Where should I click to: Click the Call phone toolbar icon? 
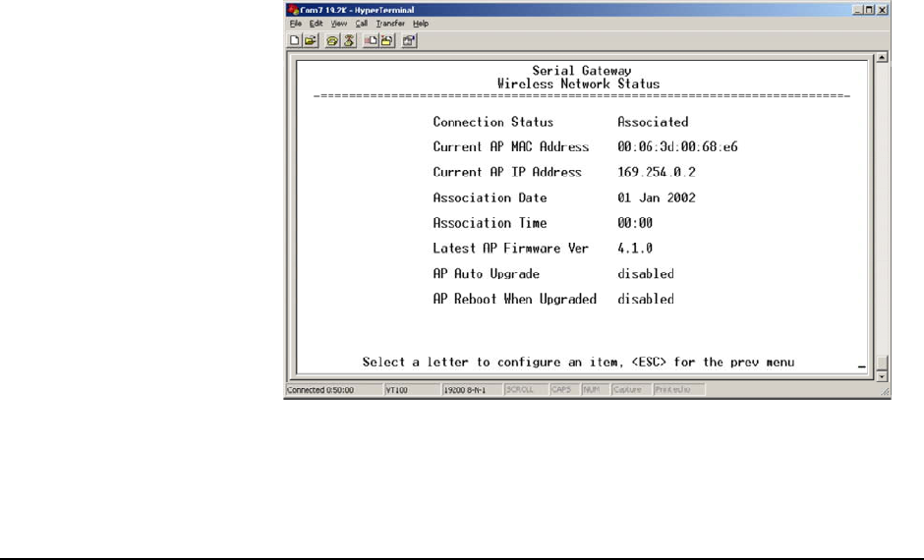(x=332, y=40)
